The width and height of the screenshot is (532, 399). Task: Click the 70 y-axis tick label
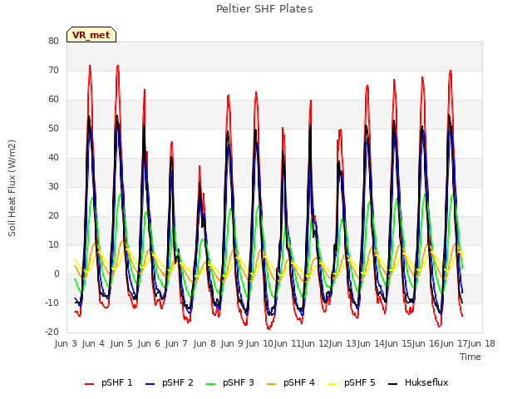coord(53,70)
